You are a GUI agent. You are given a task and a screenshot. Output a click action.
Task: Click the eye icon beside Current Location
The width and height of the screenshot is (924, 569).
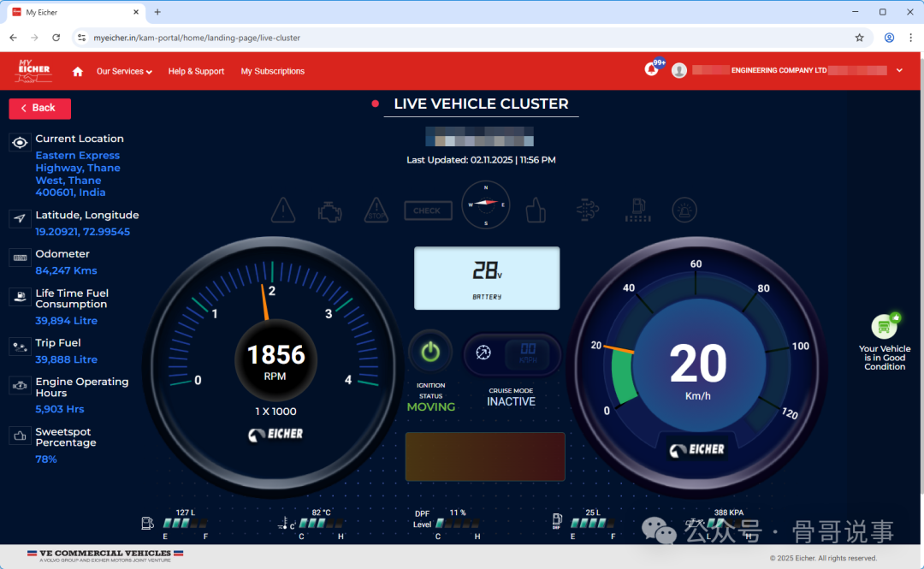click(x=20, y=143)
